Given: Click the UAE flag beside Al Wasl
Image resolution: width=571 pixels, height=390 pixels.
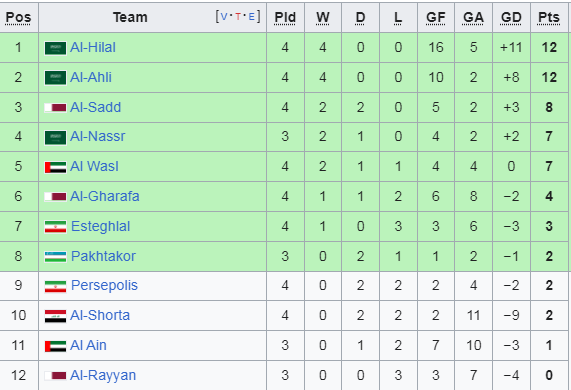Looking at the screenshot, I should tap(55, 167).
